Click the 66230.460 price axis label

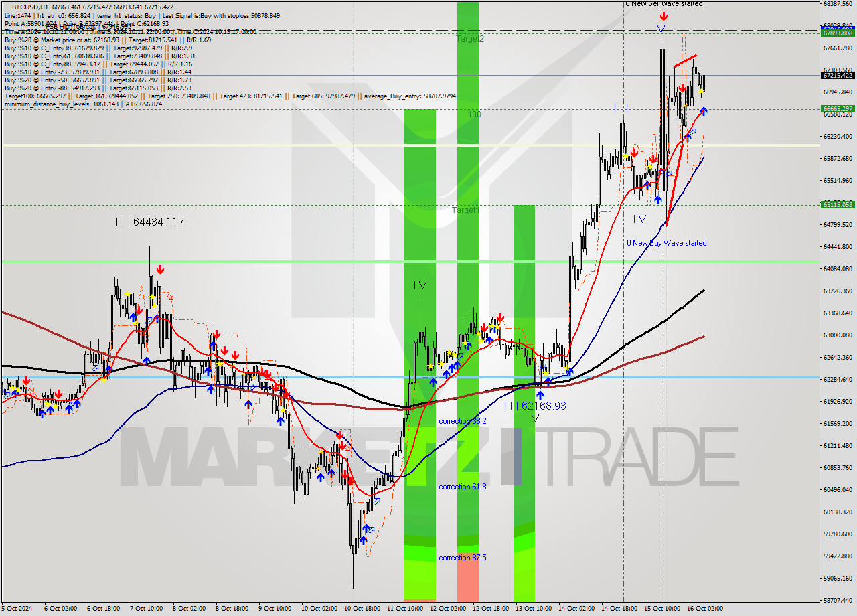click(838, 136)
